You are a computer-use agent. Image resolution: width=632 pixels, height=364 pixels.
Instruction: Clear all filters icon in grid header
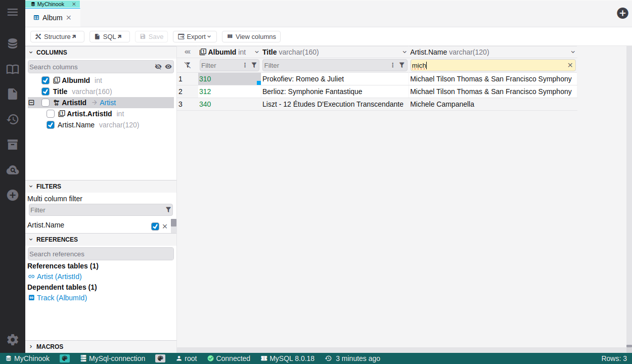coord(188,65)
